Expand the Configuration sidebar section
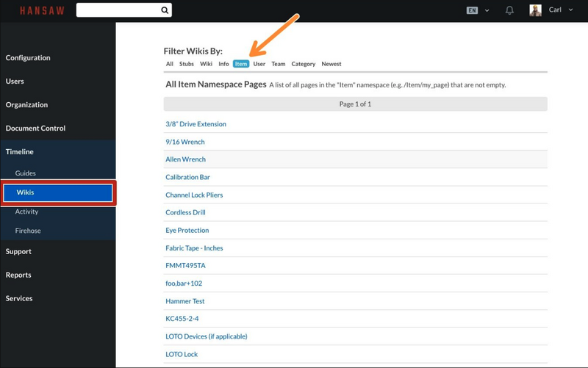The width and height of the screenshot is (588, 368). [x=28, y=58]
